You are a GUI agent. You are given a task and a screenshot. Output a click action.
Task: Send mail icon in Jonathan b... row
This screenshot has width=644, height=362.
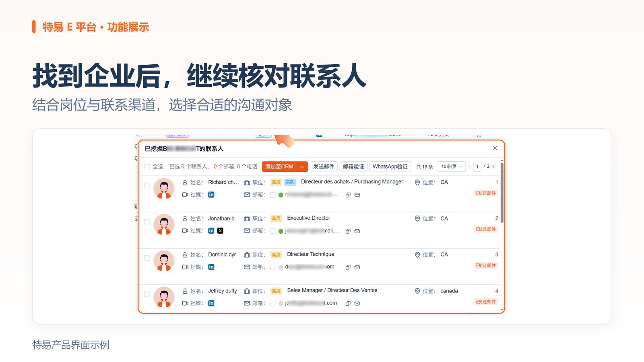coord(357,231)
